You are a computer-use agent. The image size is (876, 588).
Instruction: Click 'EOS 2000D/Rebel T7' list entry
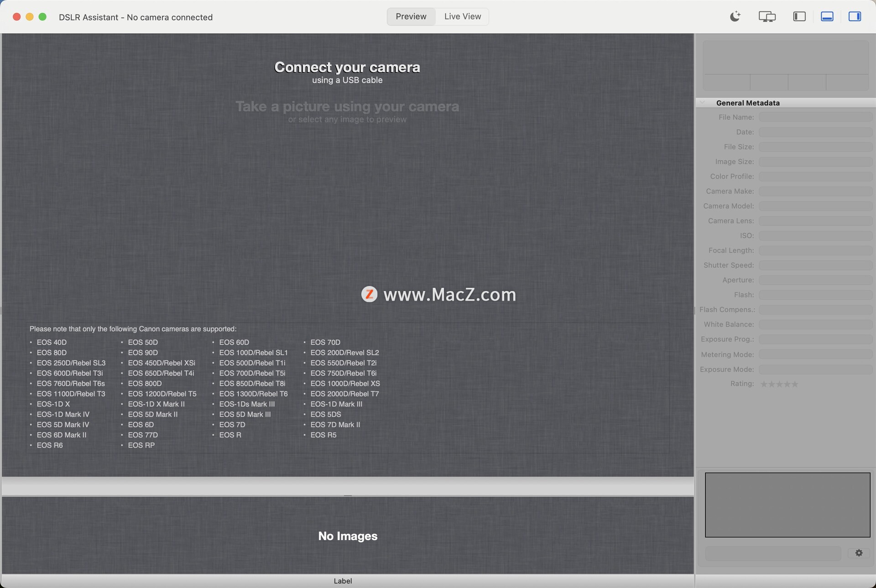click(344, 394)
